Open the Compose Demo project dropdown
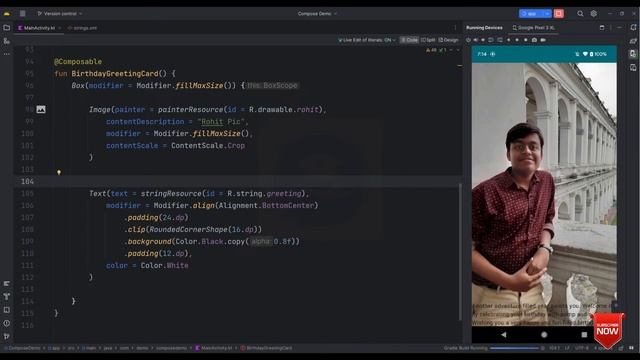The width and height of the screenshot is (640, 360). pos(317,13)
